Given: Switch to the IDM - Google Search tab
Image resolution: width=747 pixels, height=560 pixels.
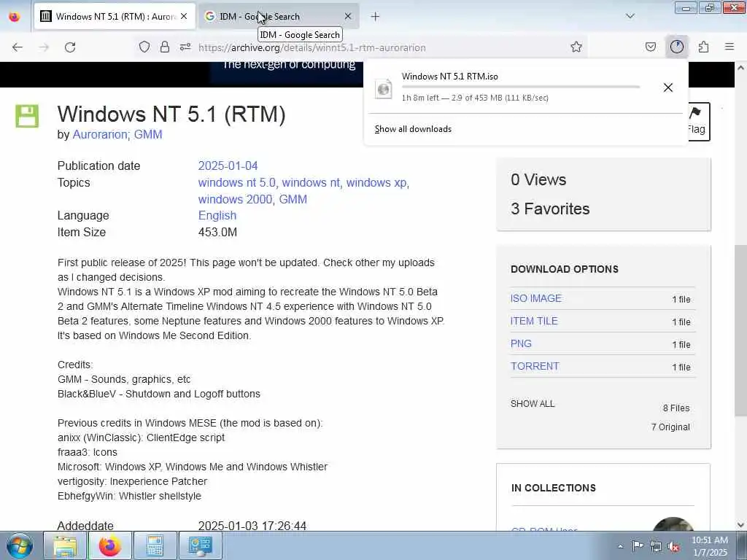Looking at the screenshot, I should click(x=278, y=16).
